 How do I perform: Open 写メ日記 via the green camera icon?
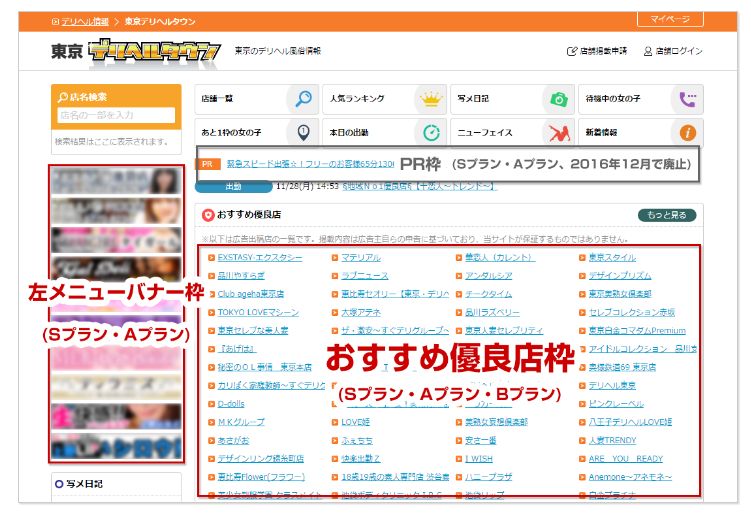[x=558, y=99]
